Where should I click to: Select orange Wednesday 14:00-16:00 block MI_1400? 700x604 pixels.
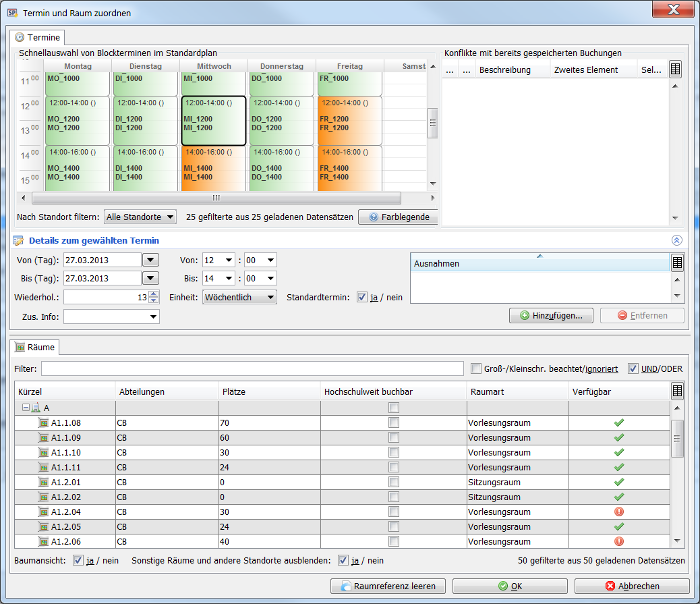(x=213, y=169)
